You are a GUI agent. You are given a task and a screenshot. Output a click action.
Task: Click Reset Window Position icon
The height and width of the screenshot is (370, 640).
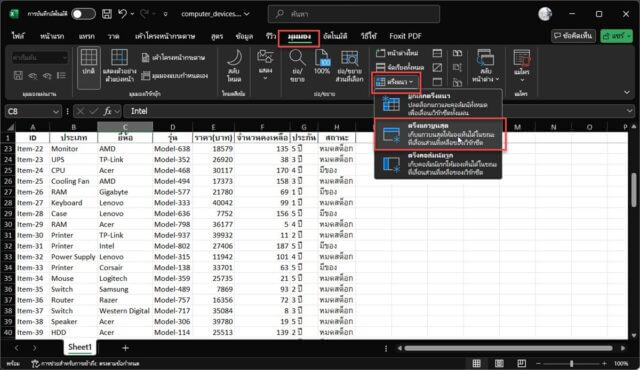(x=457, y=82)
